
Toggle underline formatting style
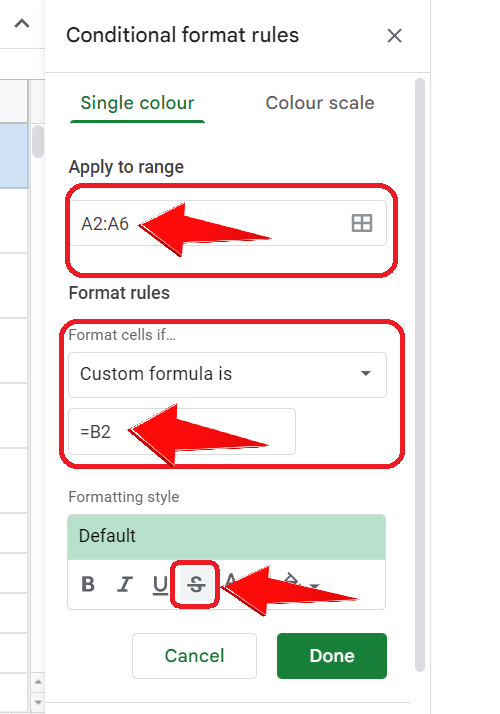pyautogui.click(x=160, y=584)
